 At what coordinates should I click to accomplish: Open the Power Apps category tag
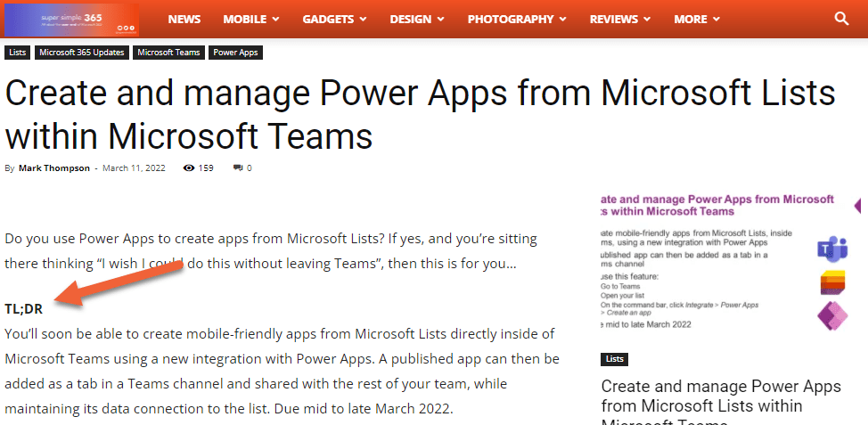coord(236,53)
